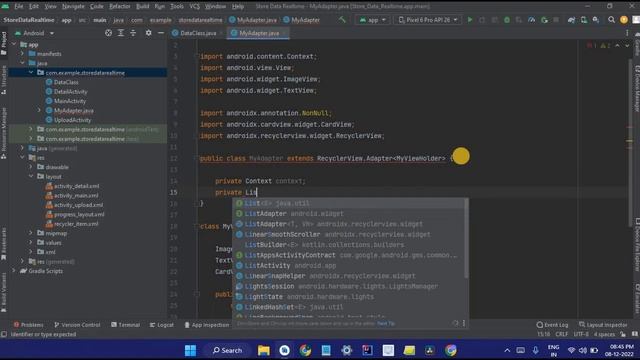
Task: Switch to the DataClass.java editor tab
Action: 198,33
